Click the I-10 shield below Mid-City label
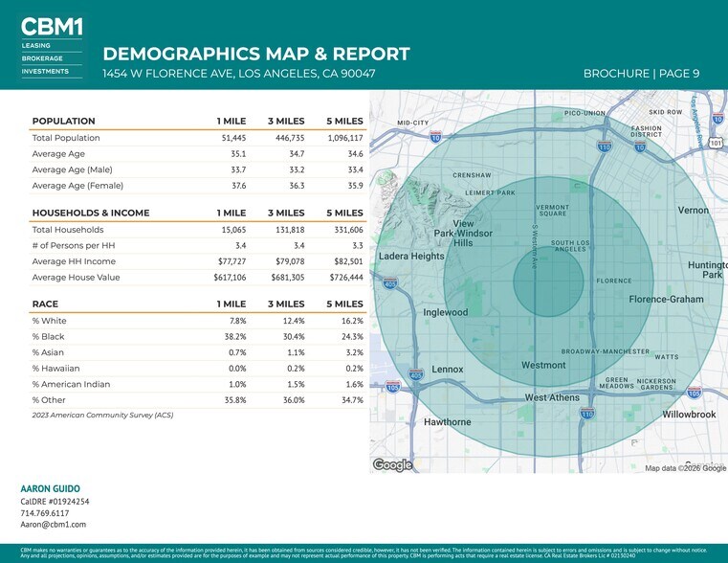The height and width of the screenshot is (563, 728). click(x=435, y=137)
